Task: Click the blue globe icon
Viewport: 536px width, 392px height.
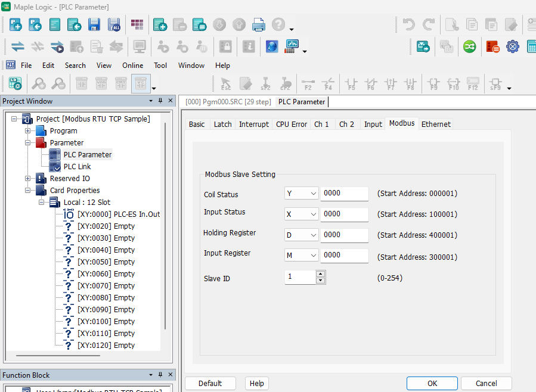Action: click(272, 46)
